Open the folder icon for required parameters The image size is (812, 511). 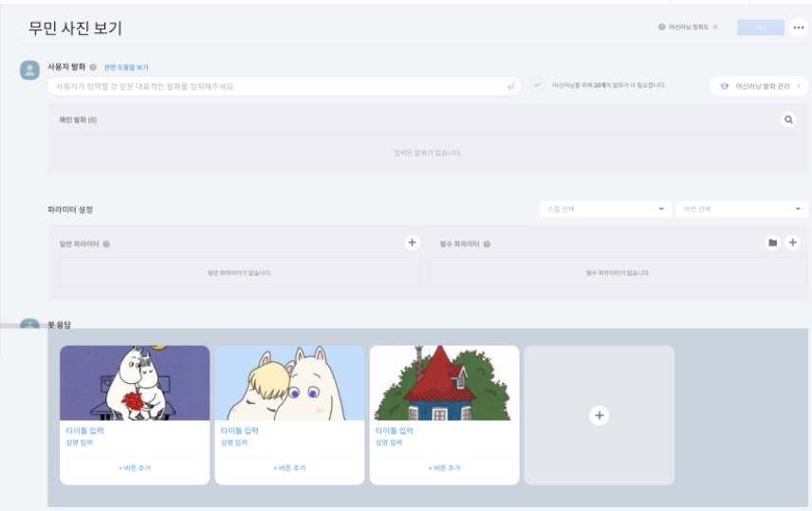(x=773, y=243)
